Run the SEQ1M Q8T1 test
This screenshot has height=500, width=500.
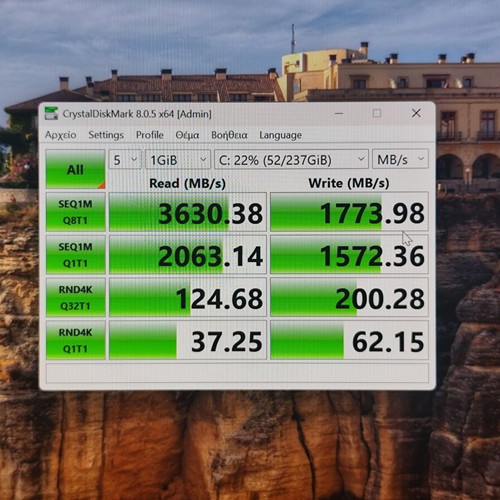tap(76, 212)
